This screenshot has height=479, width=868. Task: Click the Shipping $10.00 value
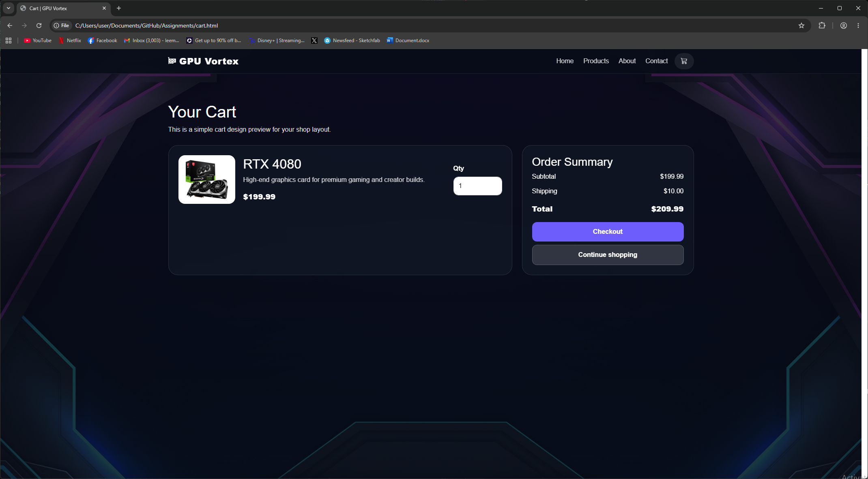(673, 191)
